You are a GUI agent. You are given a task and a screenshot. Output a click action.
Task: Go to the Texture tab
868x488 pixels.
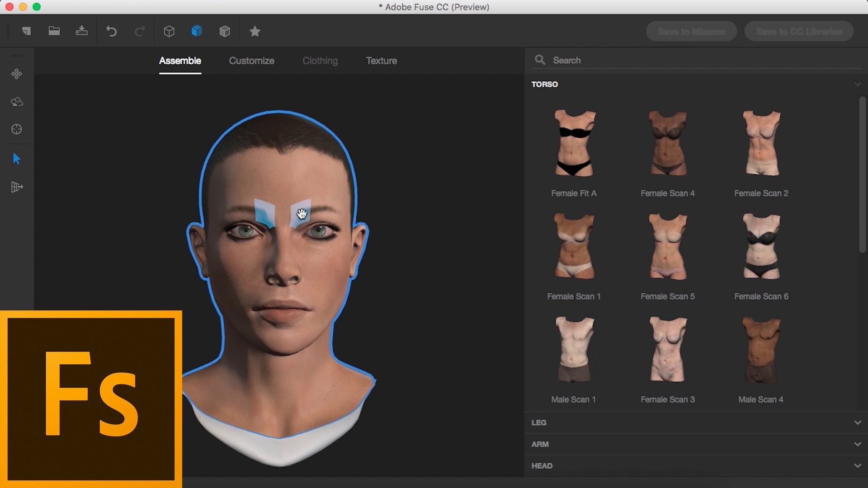382,61
